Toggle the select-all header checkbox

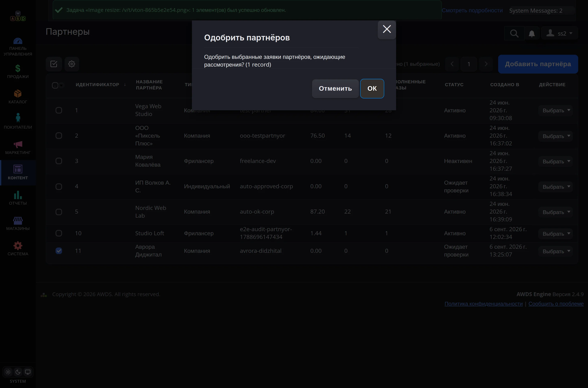pos(55,85)
